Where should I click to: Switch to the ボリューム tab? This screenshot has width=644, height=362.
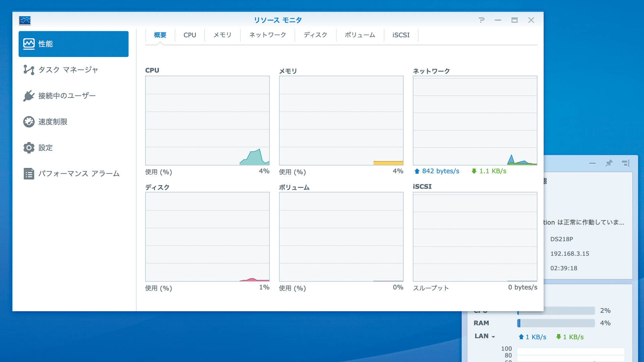click(x=360, y=35)
